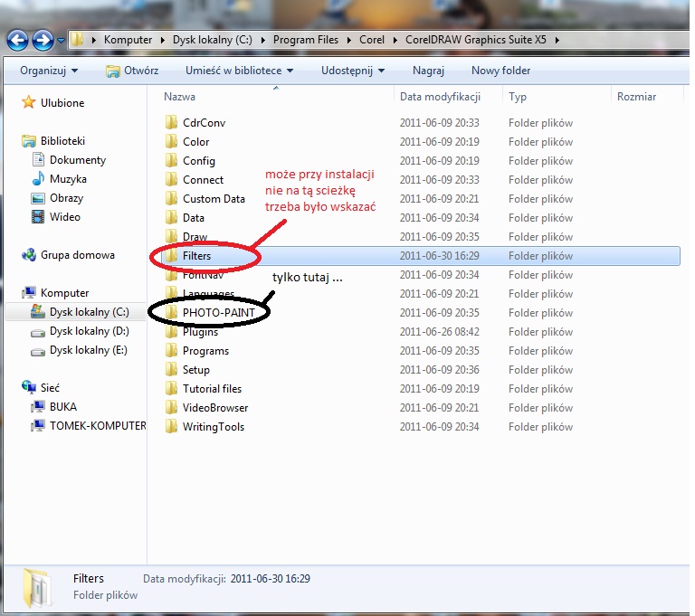This screenshot has height=616, width=695.
Task: Open the Obrazy pictures library
Action: (x=66, y=198)
